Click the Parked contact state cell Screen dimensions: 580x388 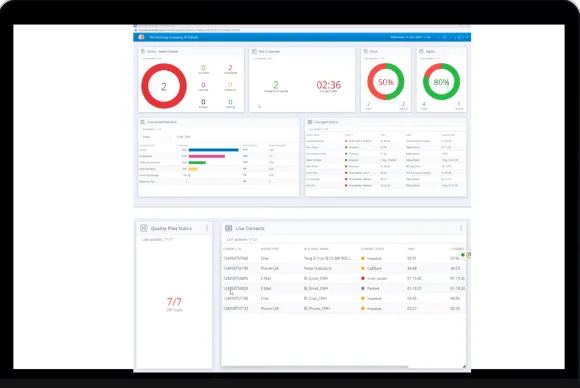tap(373, 288)
